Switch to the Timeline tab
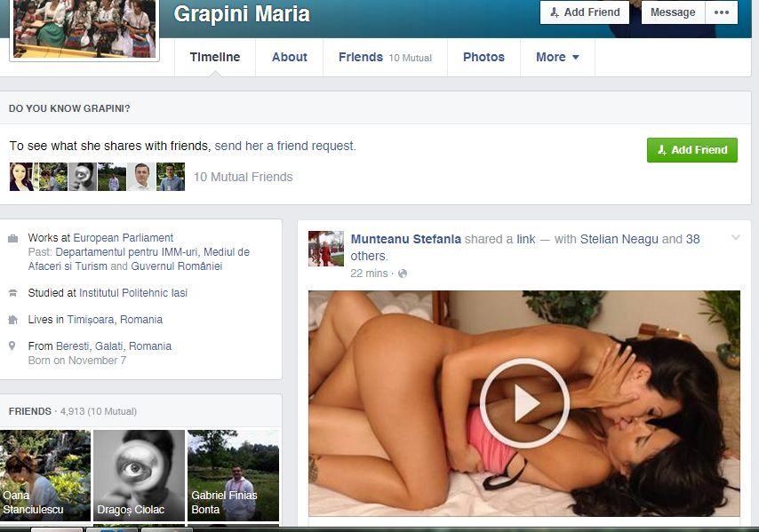759x532 pixels. pos(215,57)
